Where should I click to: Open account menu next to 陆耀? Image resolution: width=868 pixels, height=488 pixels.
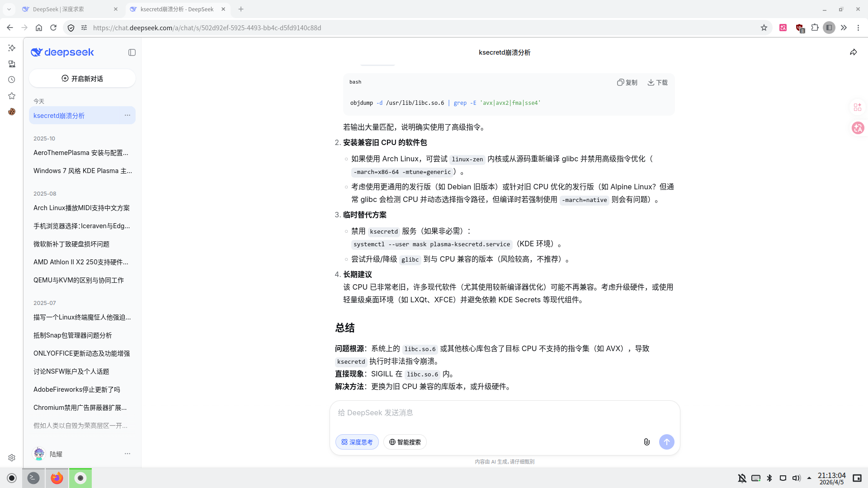127,454
